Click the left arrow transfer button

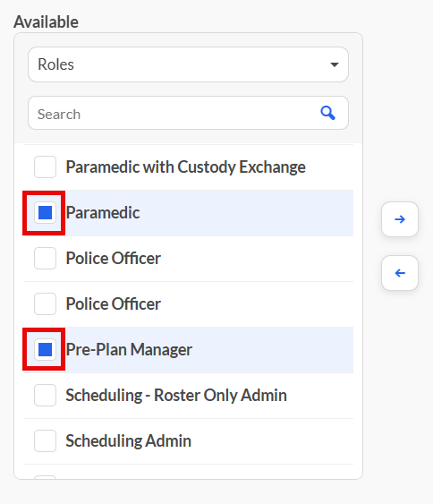click(x=400, y=273)
